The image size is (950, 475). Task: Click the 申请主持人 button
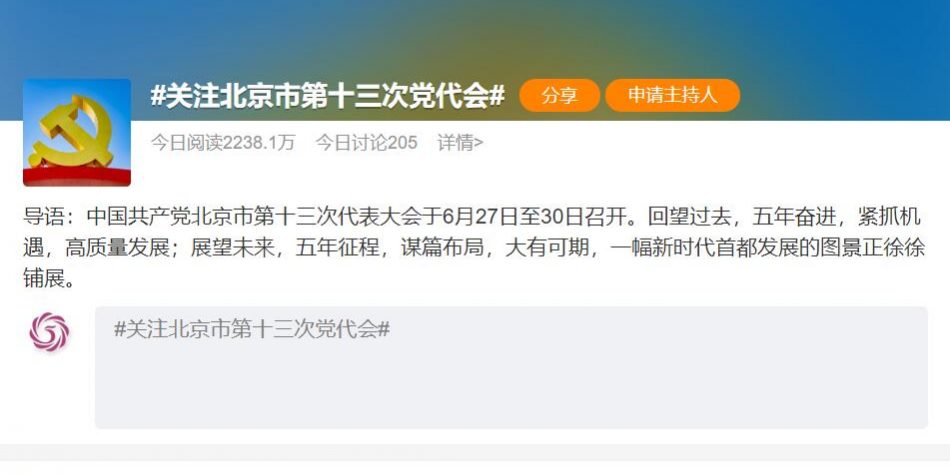[673, 95]
